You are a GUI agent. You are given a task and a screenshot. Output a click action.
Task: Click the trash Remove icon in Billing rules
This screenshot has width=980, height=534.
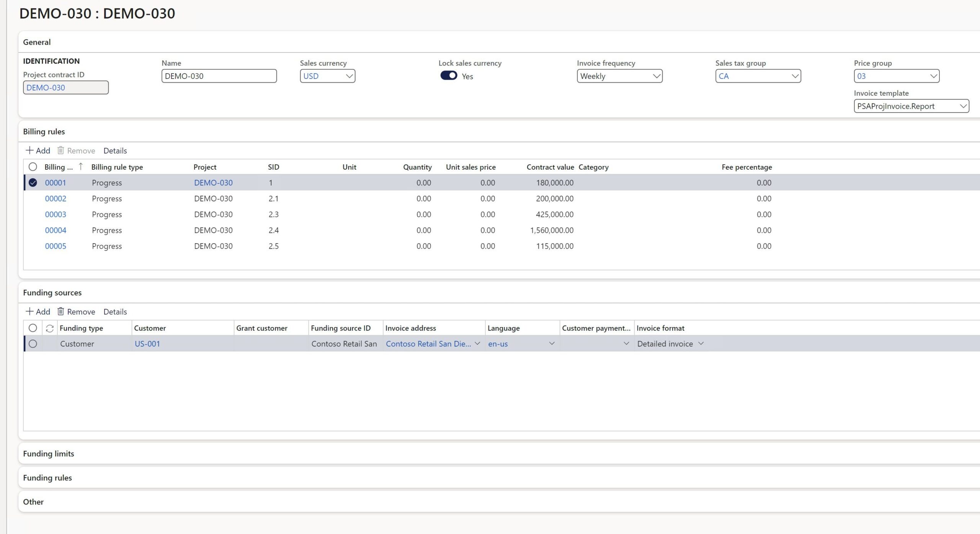click(x=60, y=151)
